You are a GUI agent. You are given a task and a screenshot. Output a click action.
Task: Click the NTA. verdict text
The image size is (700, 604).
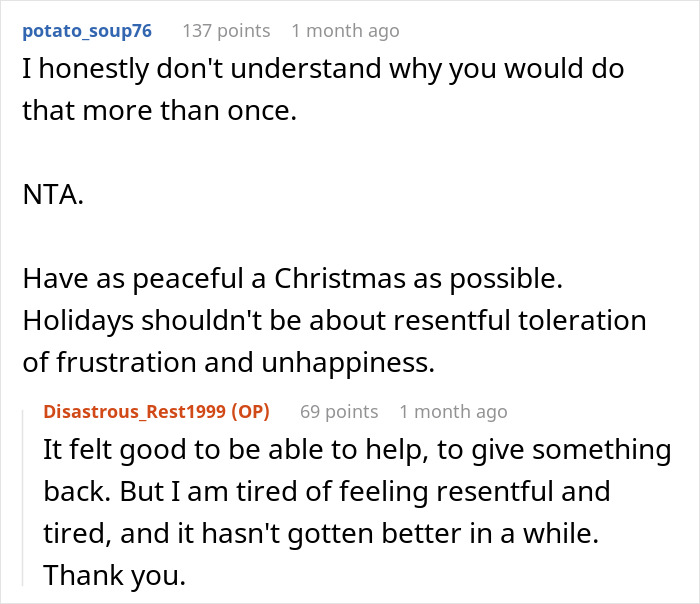pos(53,194)
